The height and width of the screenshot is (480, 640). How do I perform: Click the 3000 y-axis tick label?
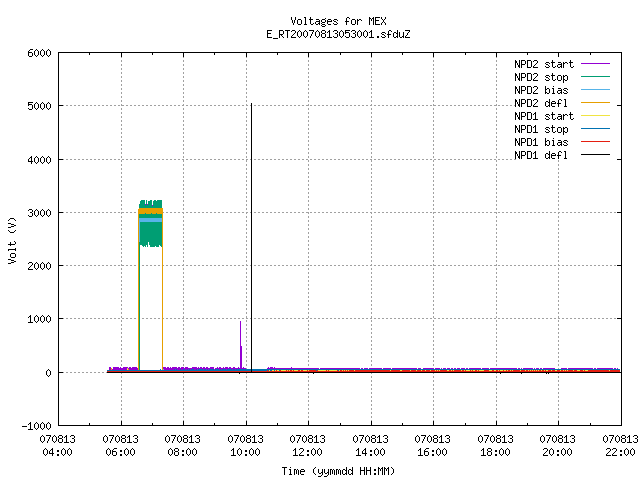tap(39, 213)
